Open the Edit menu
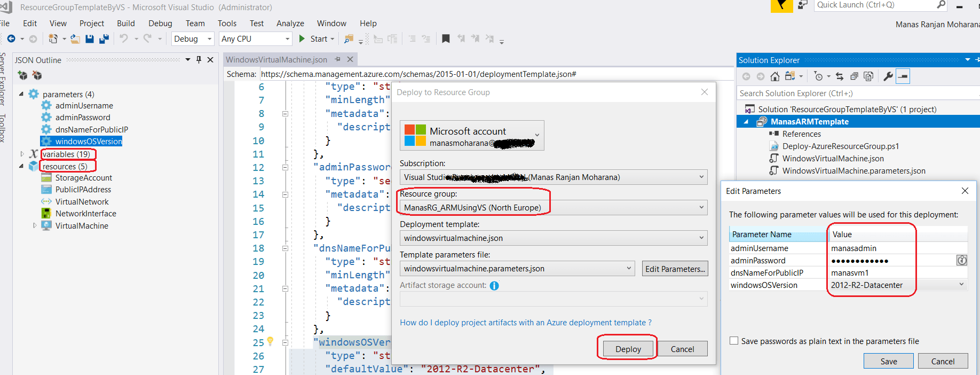 coord(30,23)
